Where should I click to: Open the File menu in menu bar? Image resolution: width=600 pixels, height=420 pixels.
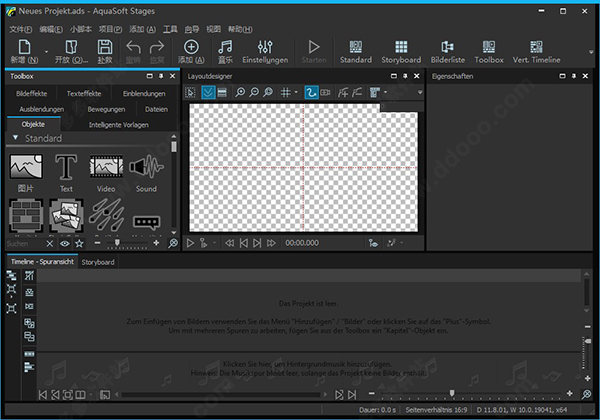[x=21, y=29]
